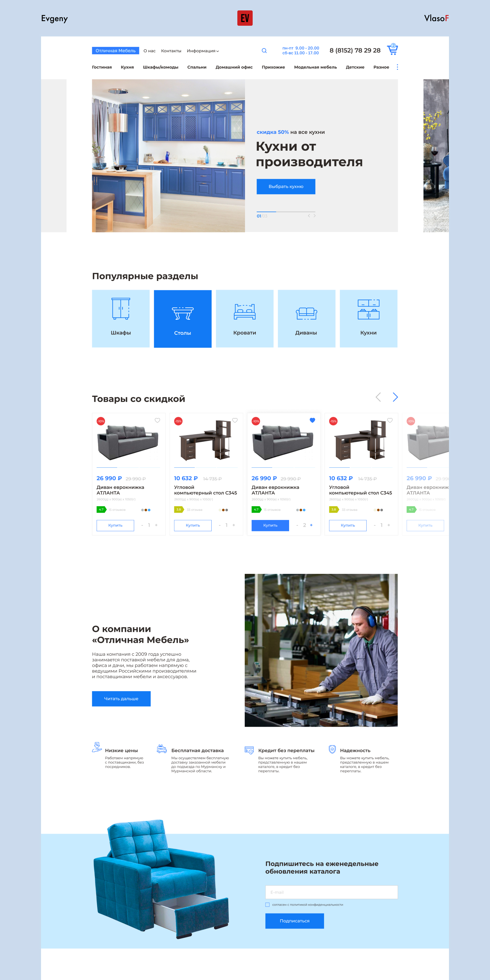Increase quantity with the blue plus beside 2
Screen dimensions: 490x980
point(311,525)
